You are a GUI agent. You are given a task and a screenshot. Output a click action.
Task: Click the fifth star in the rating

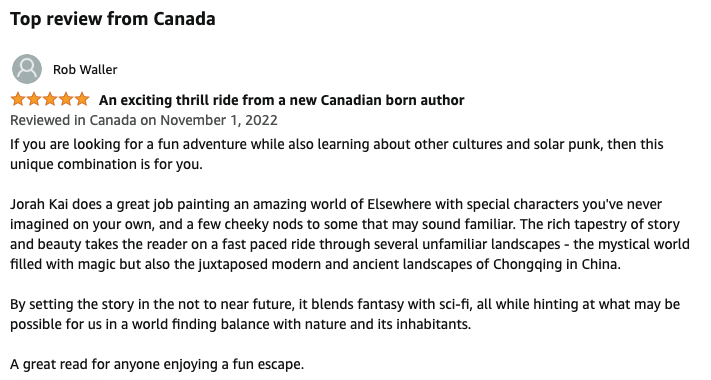(82, 99)
